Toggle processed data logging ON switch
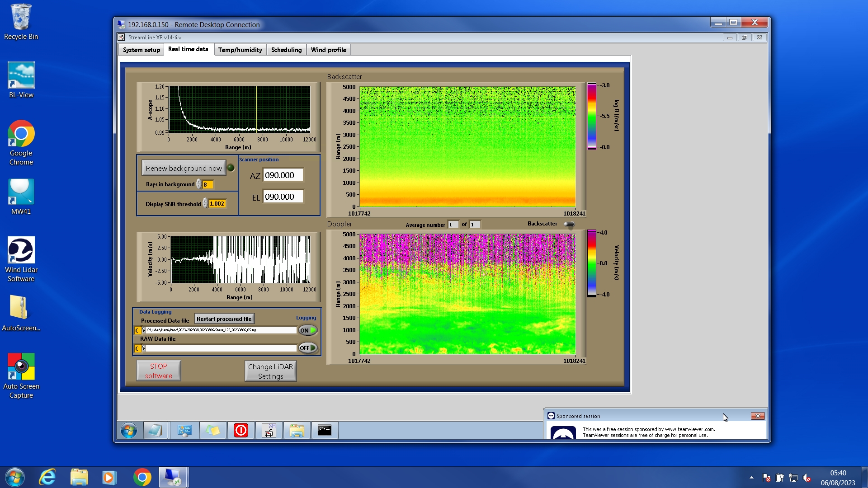This screenshot has height=488, width=868. pyautogui.click(x=308, y=330)
